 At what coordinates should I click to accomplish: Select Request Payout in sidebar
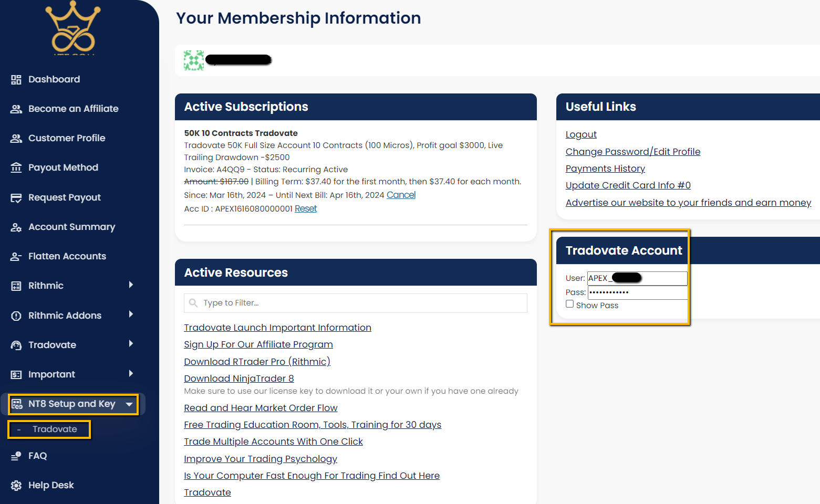65,197
